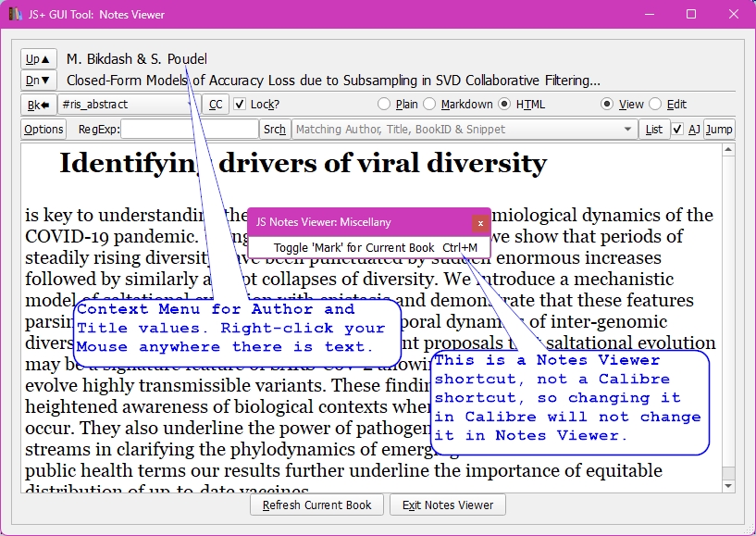This screenshot has height=536, width=756.
Task: Select the HTML format radio button
Action: click(504, 105)
